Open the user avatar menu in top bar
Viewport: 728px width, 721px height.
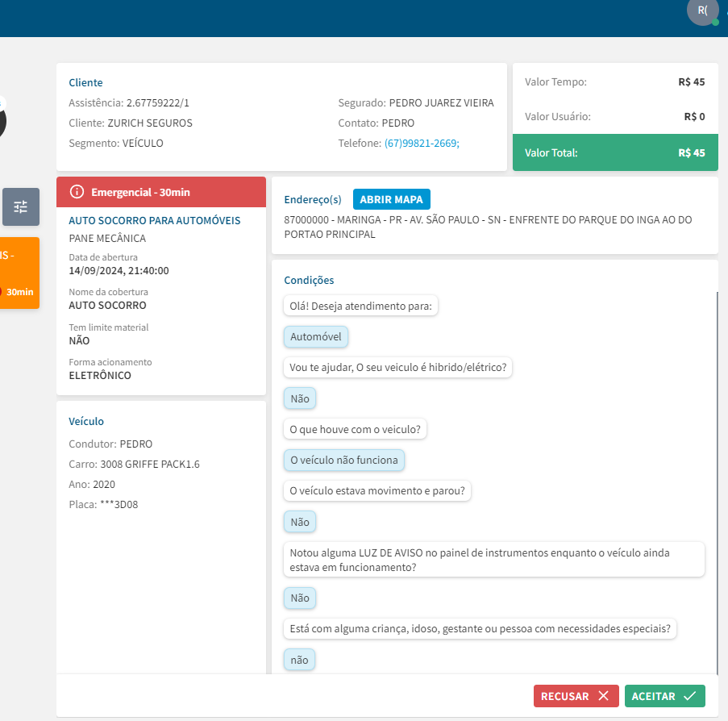(x=702, y=10)
